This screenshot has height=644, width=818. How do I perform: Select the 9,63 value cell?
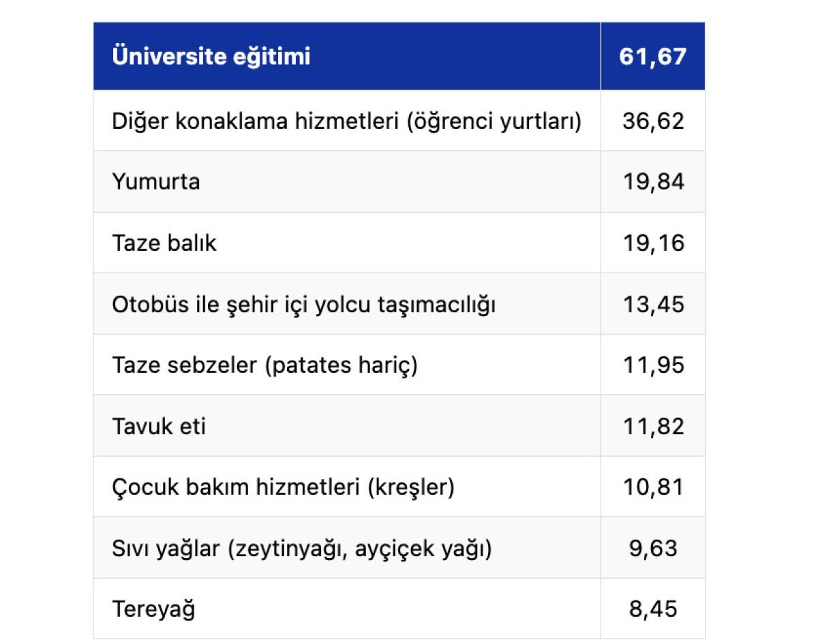652,548
